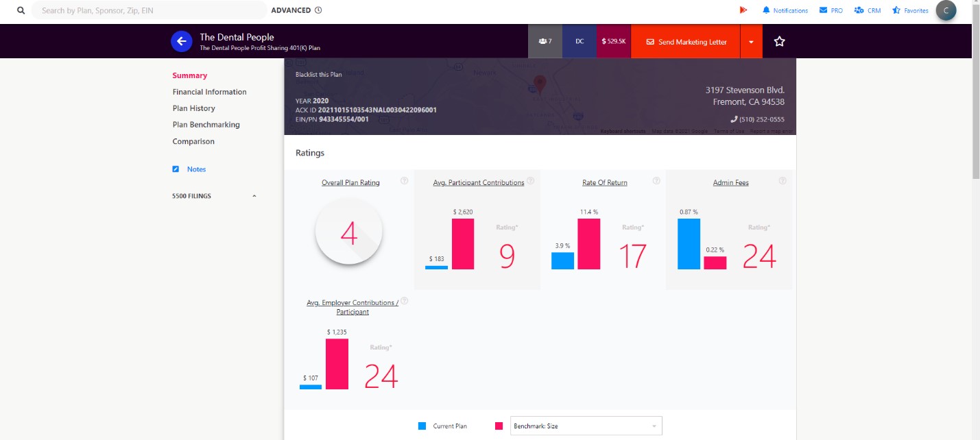980x440 pixels.
Task: Click the help icon beside Admin Fees
Action: (782, 181)
